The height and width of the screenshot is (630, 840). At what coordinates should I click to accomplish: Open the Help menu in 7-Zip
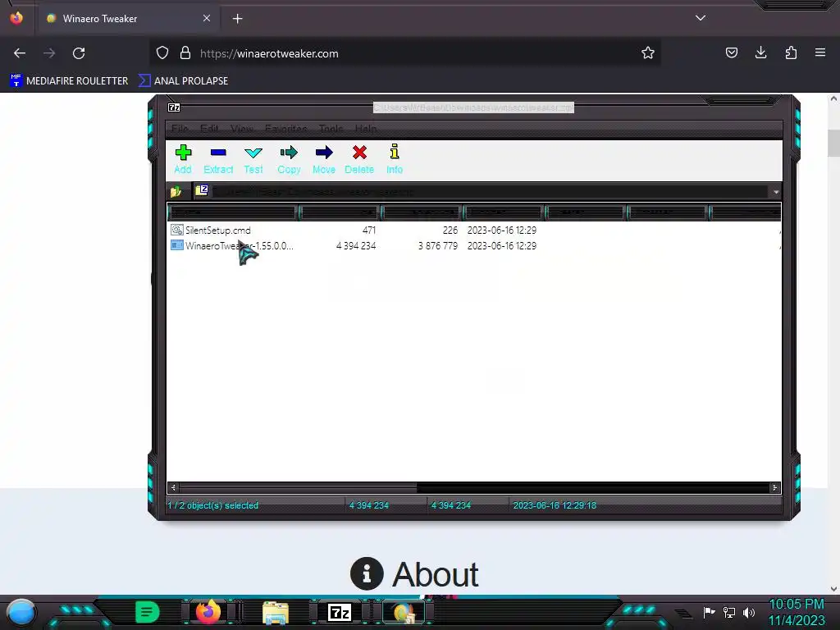tap(365, 129)
